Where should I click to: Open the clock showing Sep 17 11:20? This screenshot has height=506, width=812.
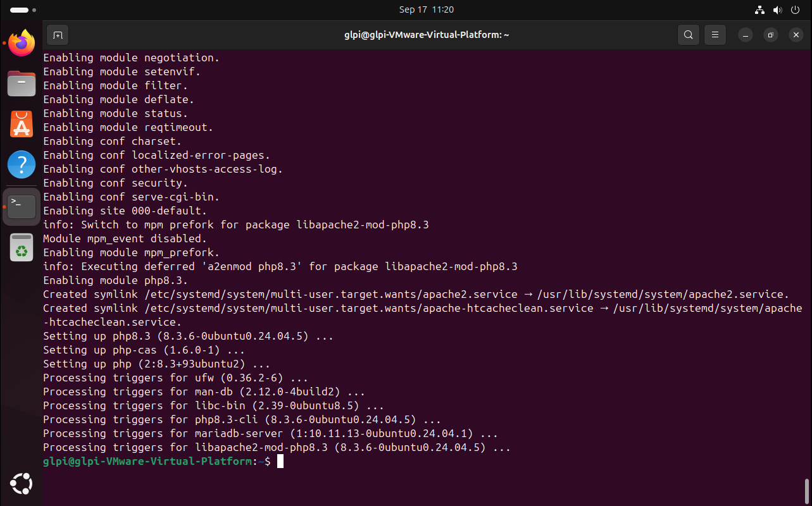(x=426, y=10)
